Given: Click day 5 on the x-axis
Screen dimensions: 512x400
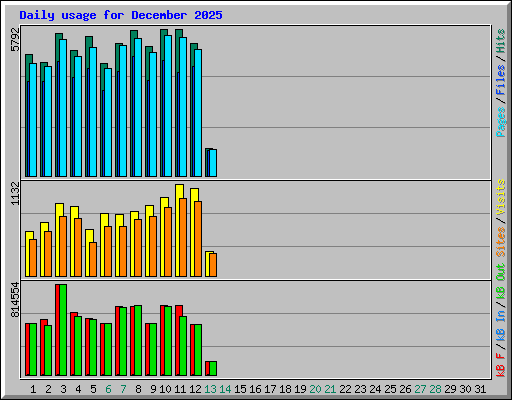Looking at the screenshot, I should (x=93, y=389).
